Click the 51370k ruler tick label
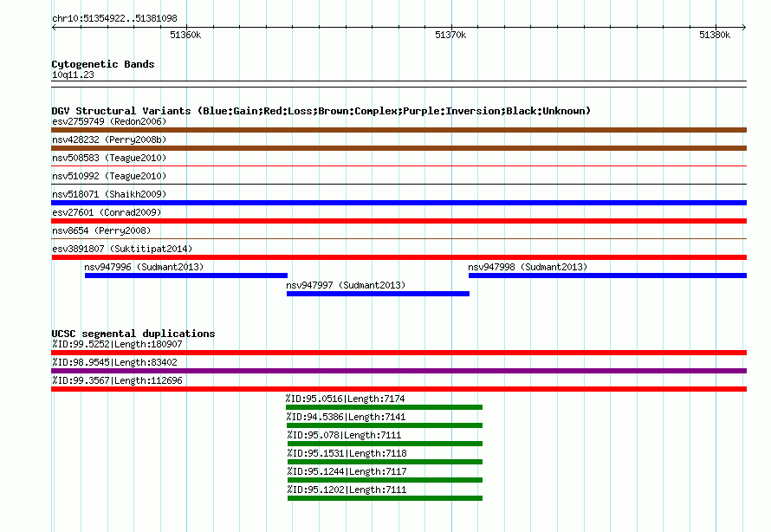 450,35
